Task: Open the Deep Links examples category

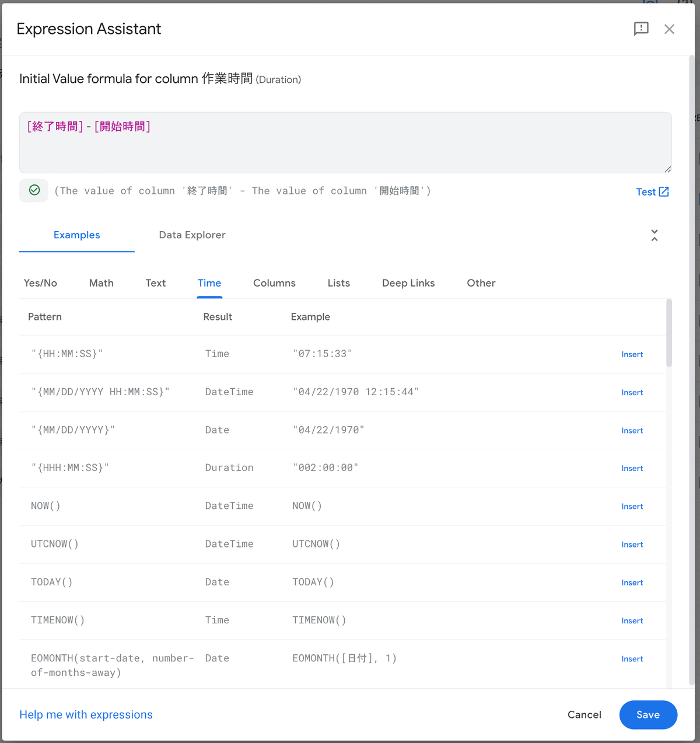Action: point(408,283)
